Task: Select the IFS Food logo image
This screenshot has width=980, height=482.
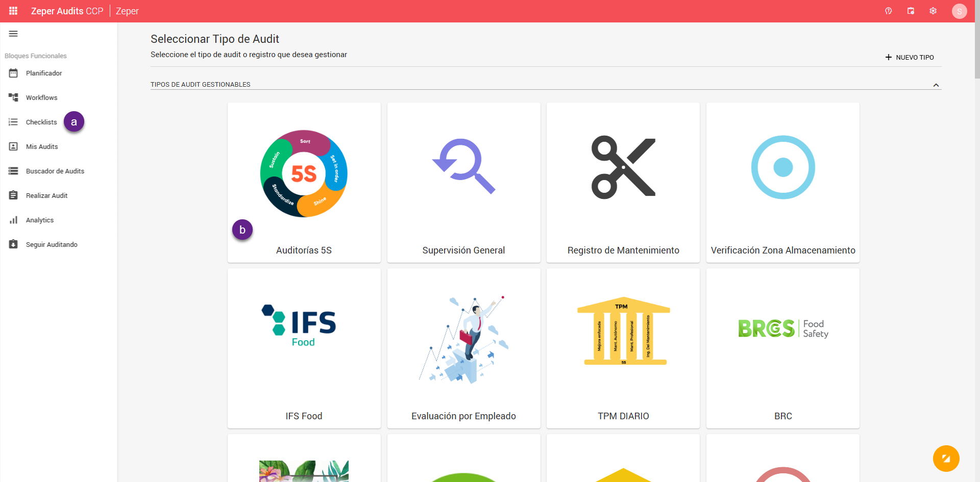Action: coord(299,325)
